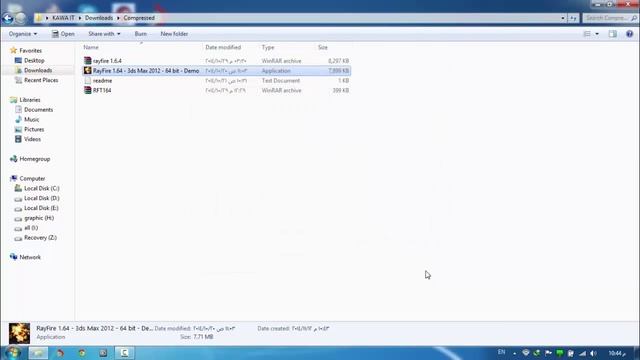The width and height of the screenshot is (640, 360).
Task: Select the file named readme
Action: pyautogui.click(x=102, y=80)
